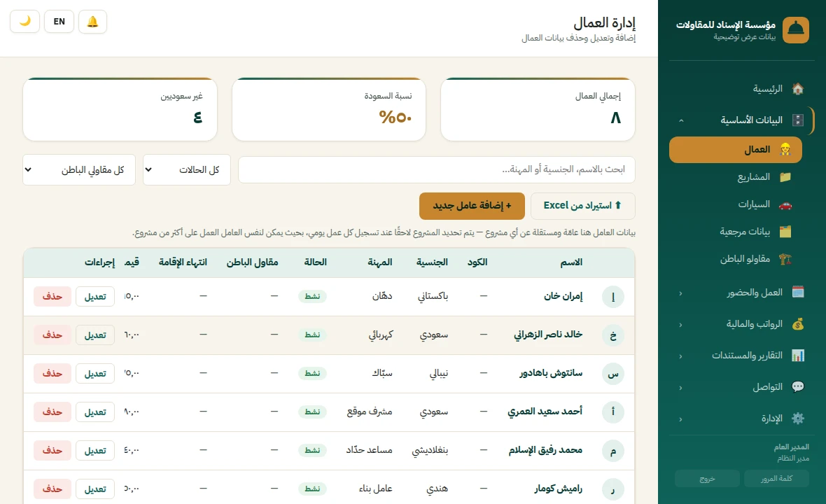The width and height of the screenshot is (826, 504).
Task: Go to الرئيسية menu item
Action: tap(742, 88)
